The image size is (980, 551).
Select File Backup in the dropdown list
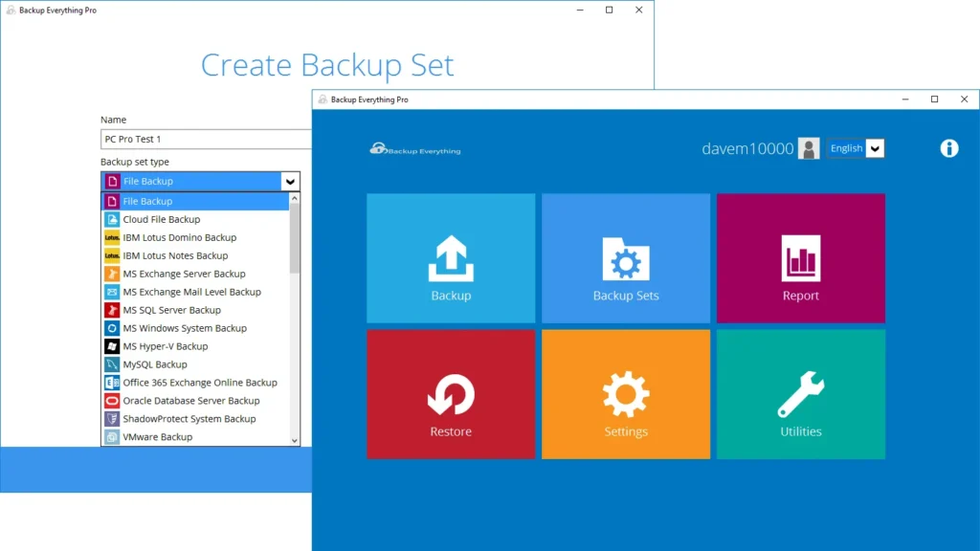(195, 201)
